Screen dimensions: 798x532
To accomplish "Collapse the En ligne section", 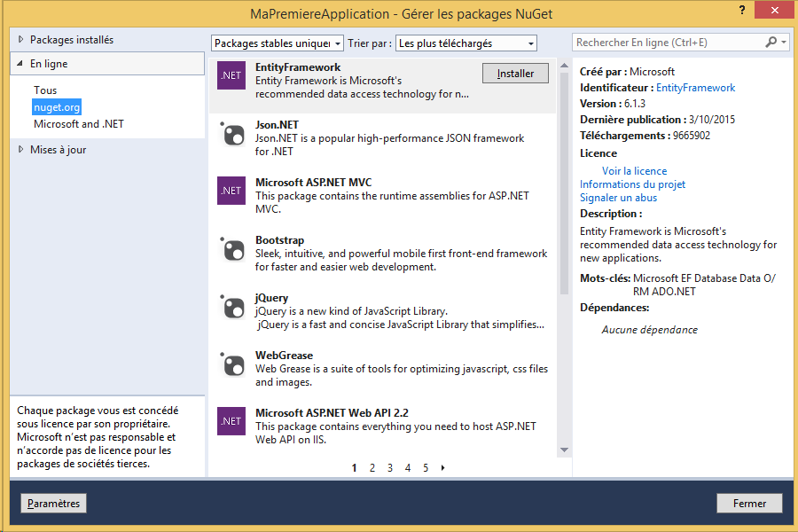I will pos(20,64).
